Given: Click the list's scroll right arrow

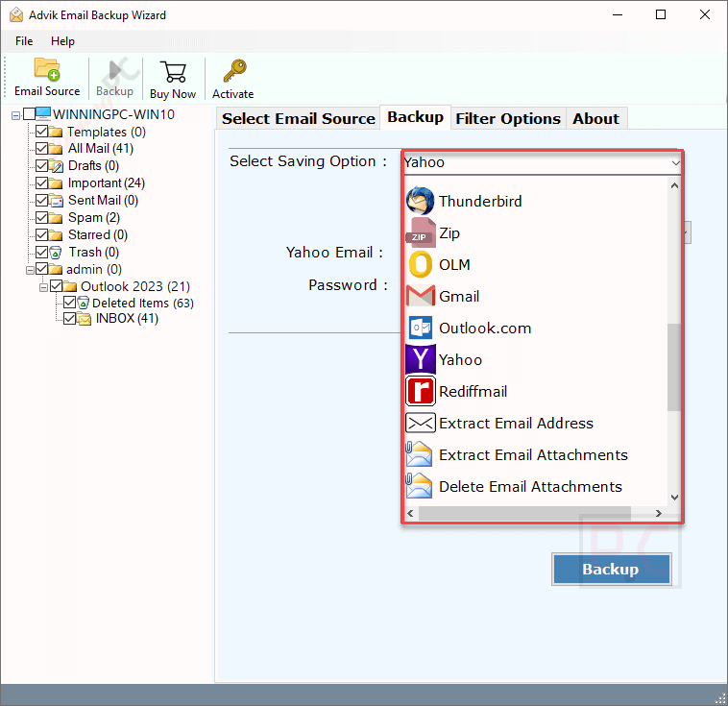Looking at the screenshot, I should point(658,513).
